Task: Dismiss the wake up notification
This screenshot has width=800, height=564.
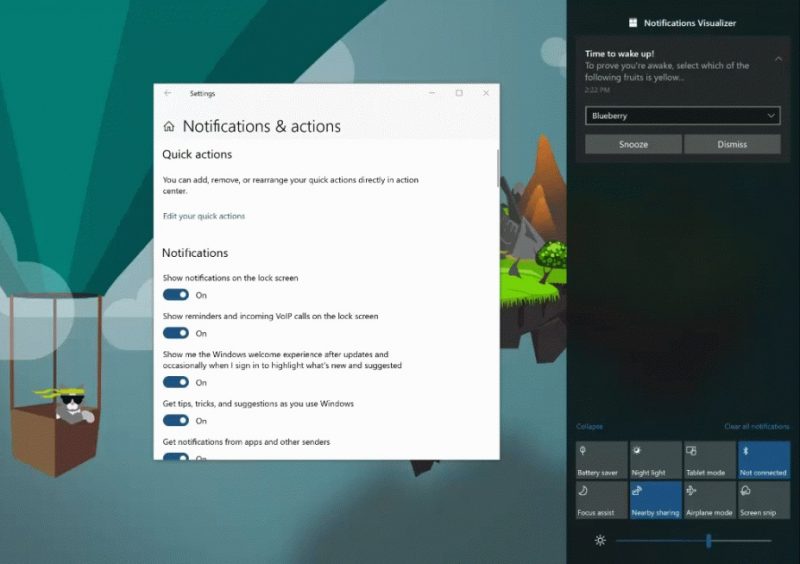Action: [732, 144]
